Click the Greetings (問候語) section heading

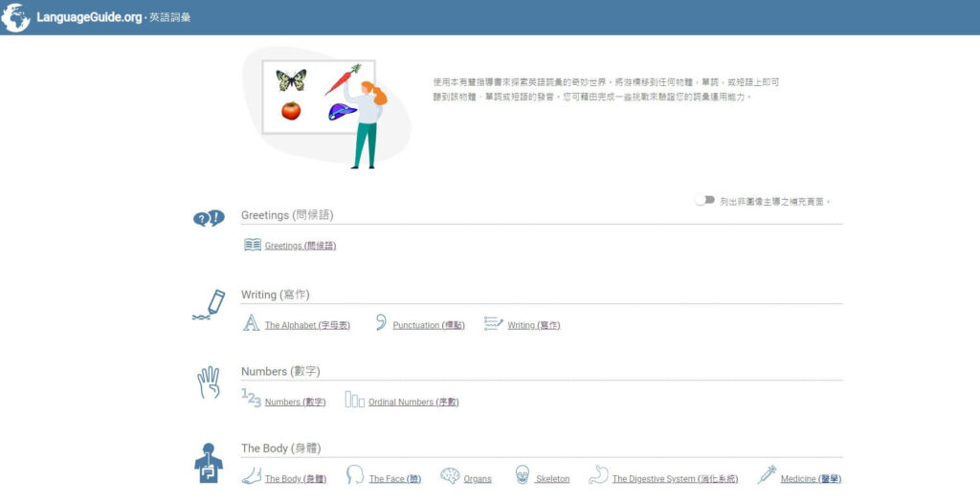click(287, 215)
